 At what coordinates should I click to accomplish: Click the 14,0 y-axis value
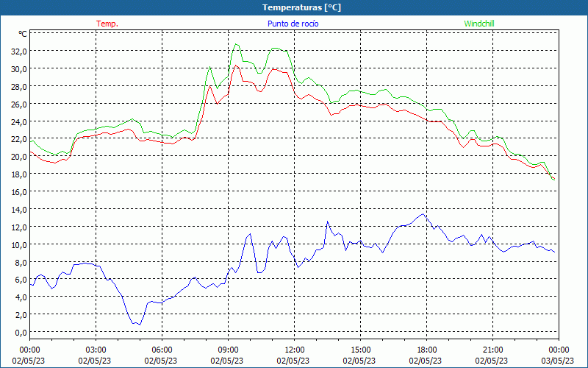[19, 210]
